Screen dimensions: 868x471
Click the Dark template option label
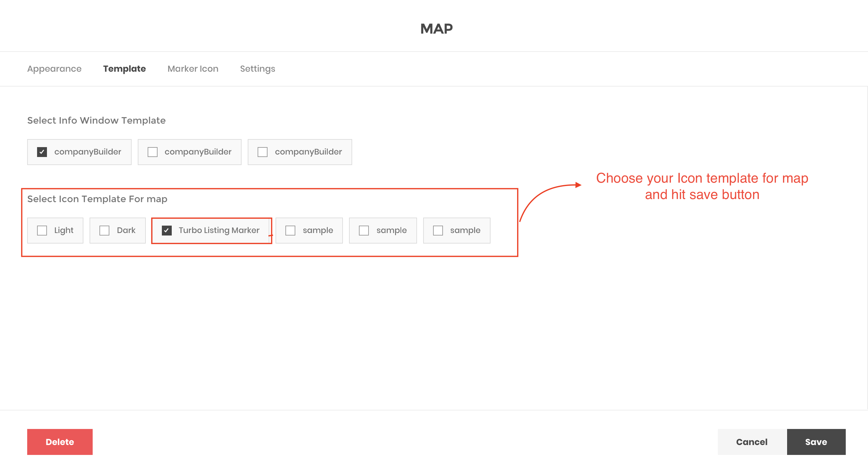click(126, 230)
